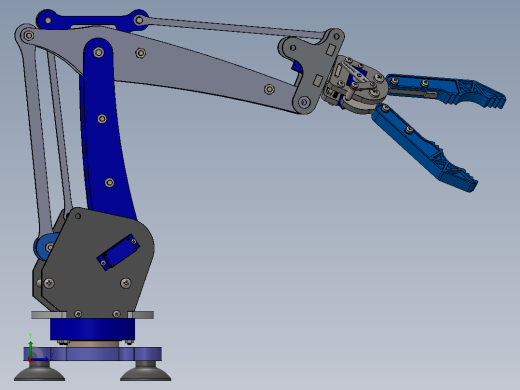Click the middle bolt on blue upright arm

tap(102, 119)
